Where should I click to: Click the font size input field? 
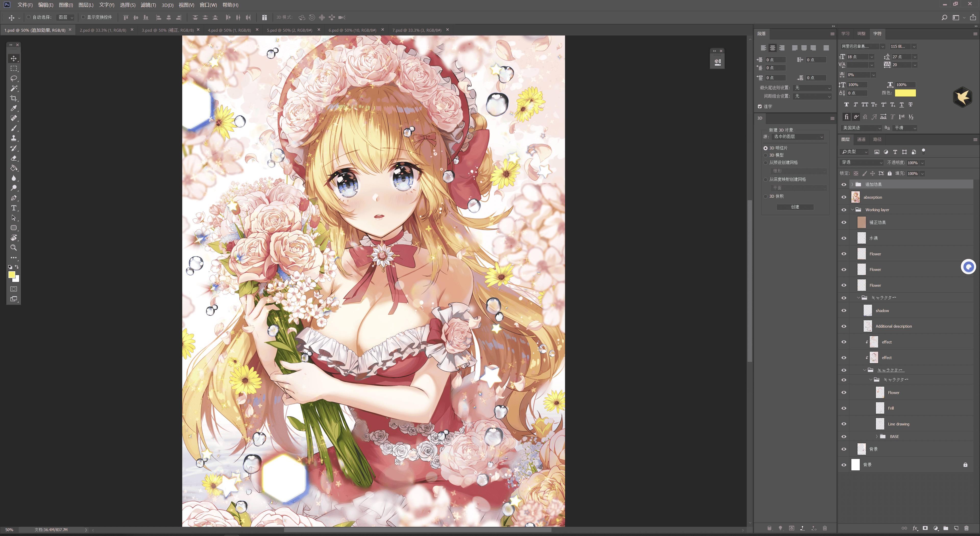click(857, 57)
